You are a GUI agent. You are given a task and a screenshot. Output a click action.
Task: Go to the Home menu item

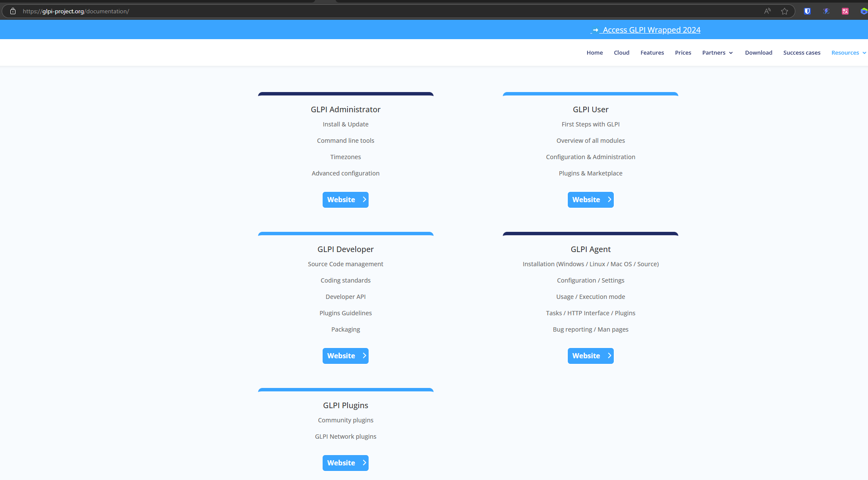[x=594, y=52]
